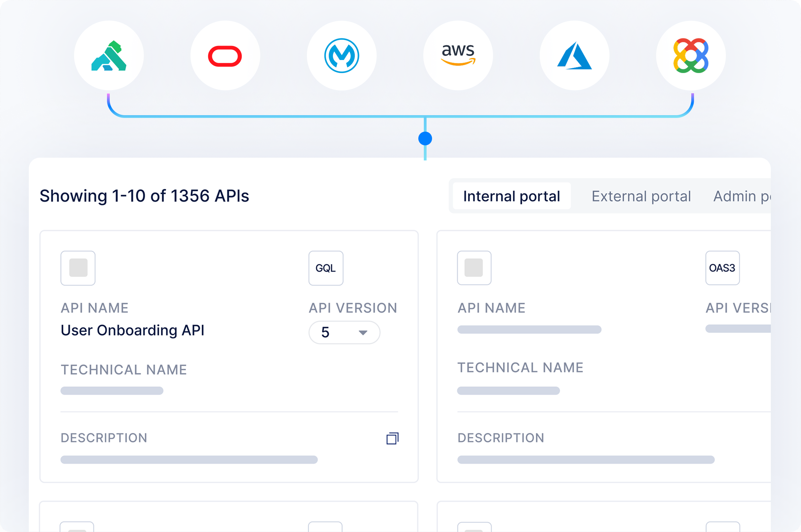Click the copy icon beside Description
Viewport: 801px width, 532px height.
[392, 438]
